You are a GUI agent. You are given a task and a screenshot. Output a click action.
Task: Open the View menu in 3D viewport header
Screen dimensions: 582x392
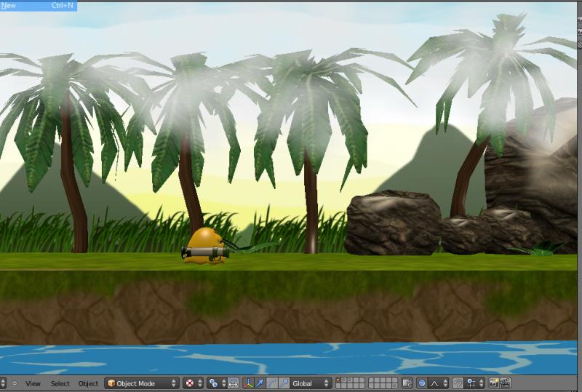point(33,383)
